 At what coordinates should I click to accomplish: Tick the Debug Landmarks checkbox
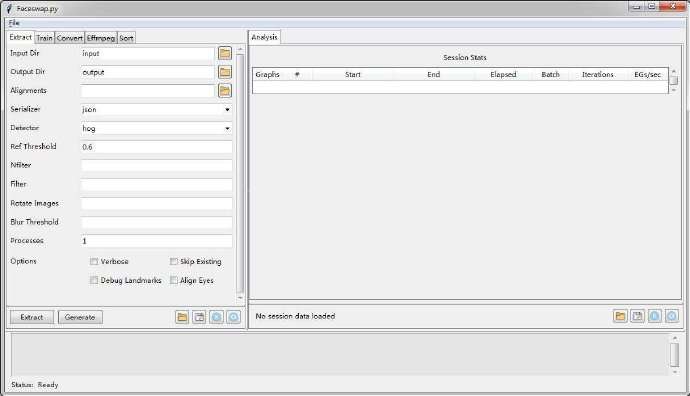tap(94, 280)
